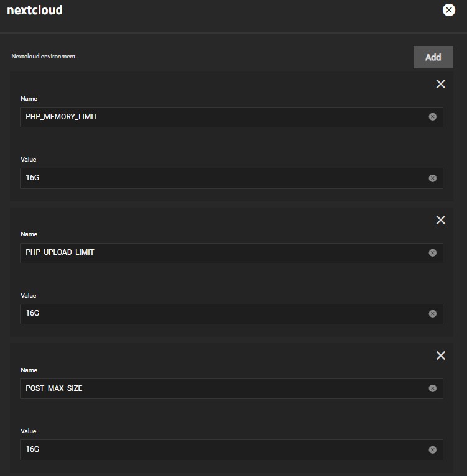The width and height of the screenshot is (467, 476).
Task: Edit the 16G value under PHP_MEMORY_LIMIT
Action: pyautogui.click(x=218, y=178)
